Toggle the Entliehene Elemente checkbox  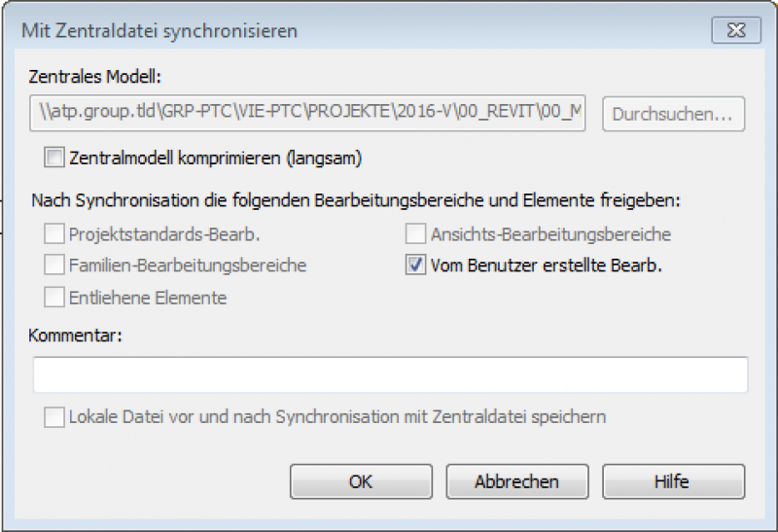(53, 298)
